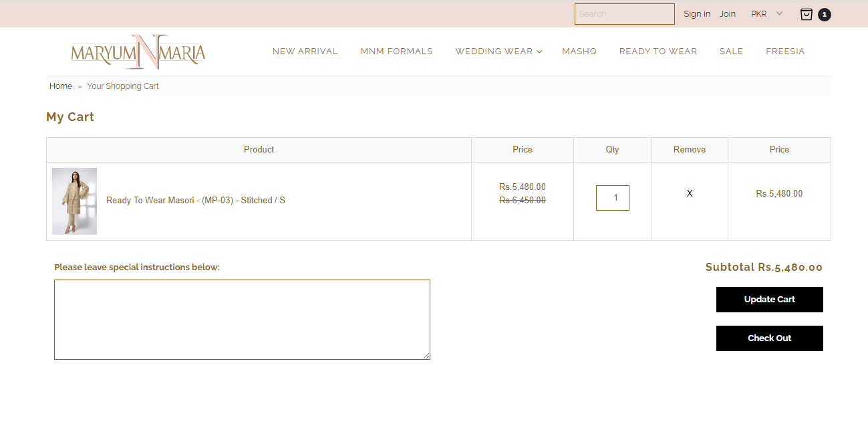This screenshot has width=868, height=424.
Task: Click the cart item count badge
Action: (x=825, y=15)
